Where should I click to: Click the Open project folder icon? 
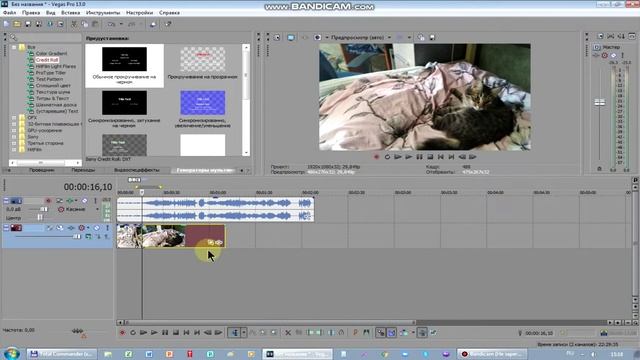click(17, 24)
